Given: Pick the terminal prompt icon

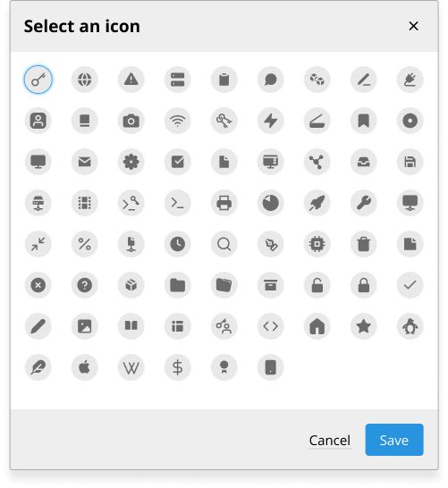Looking at the screenshot, I should pos(177,203).
